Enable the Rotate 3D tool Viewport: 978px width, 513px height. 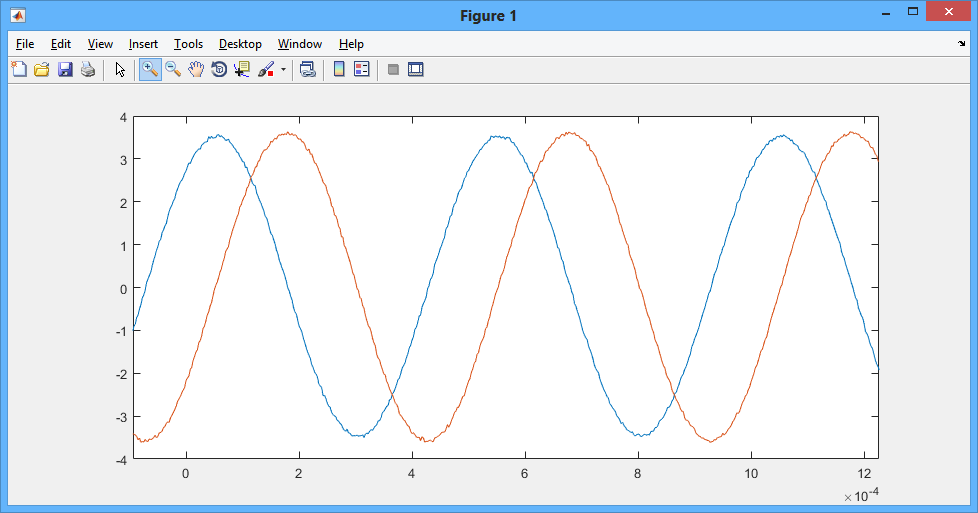(x=219, y=69)
